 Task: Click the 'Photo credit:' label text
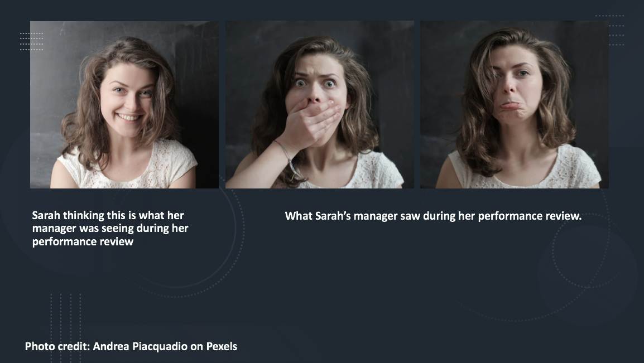pyautogui.click(x=57, y=346)
